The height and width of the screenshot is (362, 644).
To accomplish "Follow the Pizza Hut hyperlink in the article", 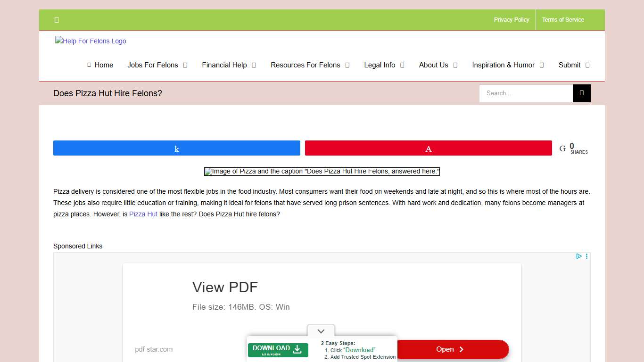I will point(143,214).
